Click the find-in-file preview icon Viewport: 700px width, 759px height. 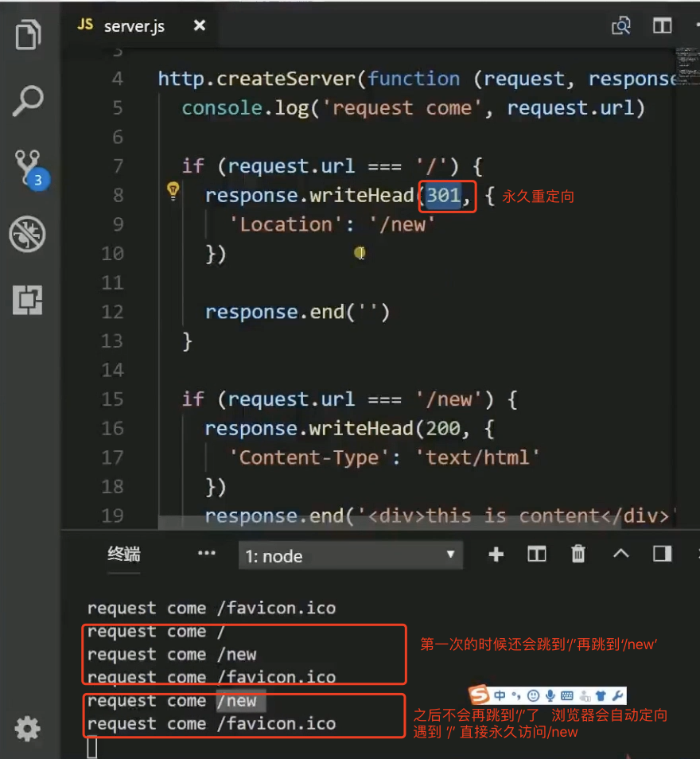(x=621, y=25)
